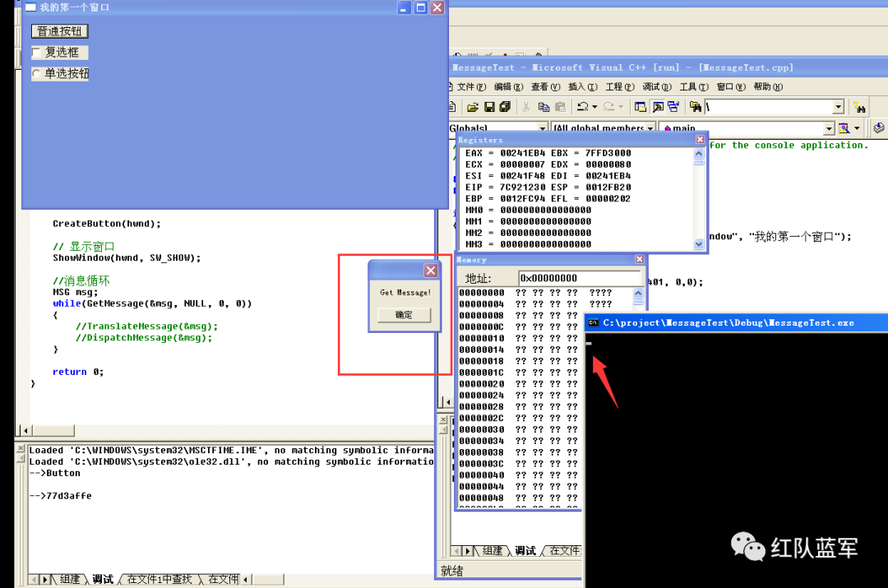Click the Find in Files binoculars icon
Viewport: 888px width, 588px height.
point(695,107)
